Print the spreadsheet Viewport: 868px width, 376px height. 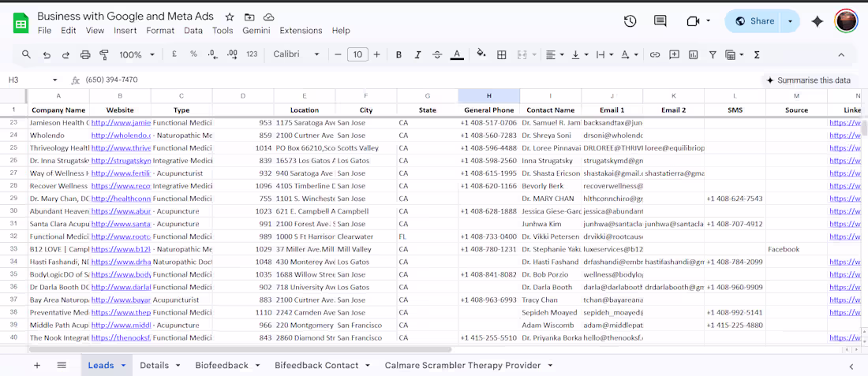point(84,54)
